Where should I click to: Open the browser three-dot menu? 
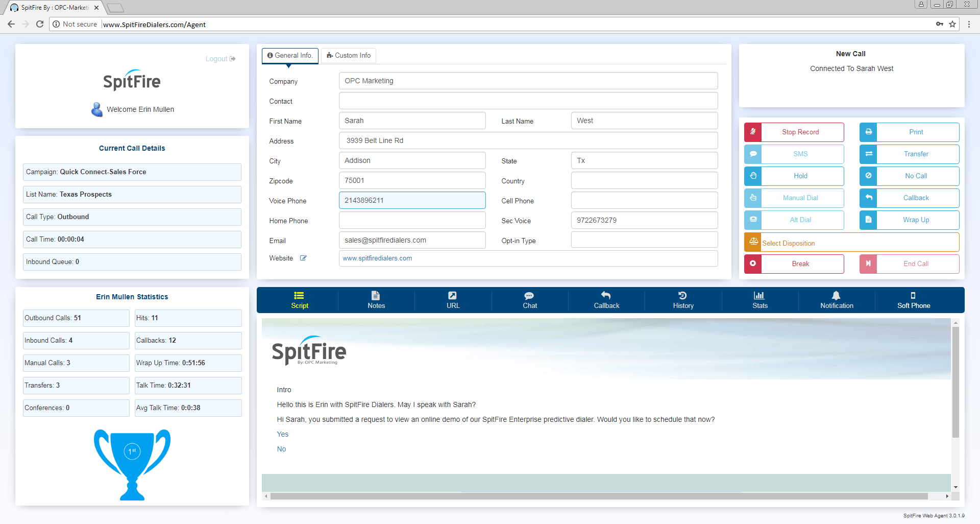click(969, 24)
